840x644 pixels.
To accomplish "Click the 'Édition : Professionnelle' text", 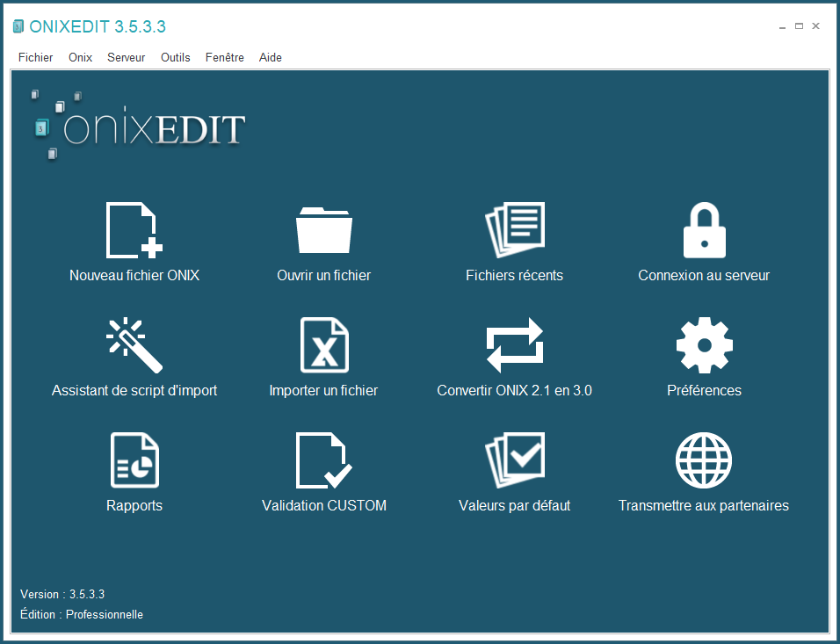I will click(82, 614).
